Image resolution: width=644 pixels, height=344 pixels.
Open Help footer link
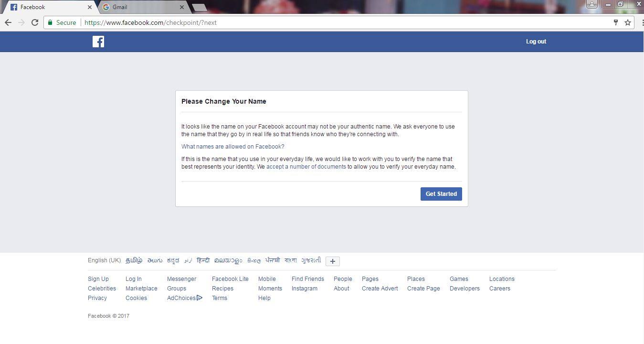coord(264,298)
